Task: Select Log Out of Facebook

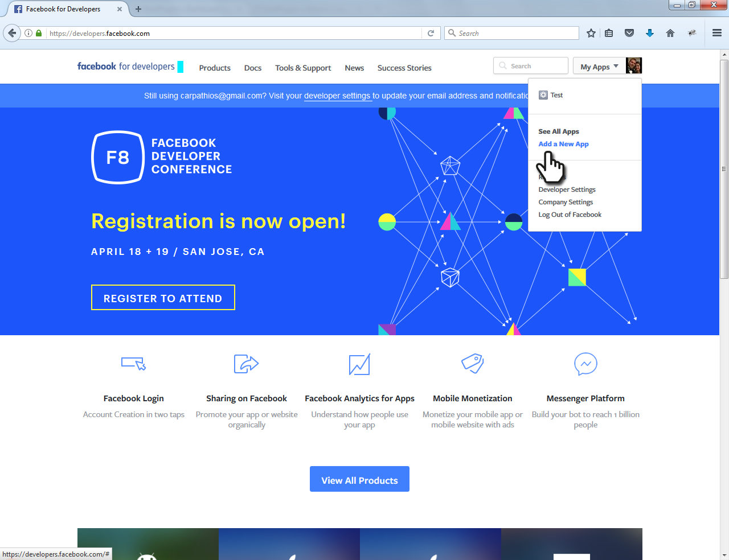Action: [570, 215]
